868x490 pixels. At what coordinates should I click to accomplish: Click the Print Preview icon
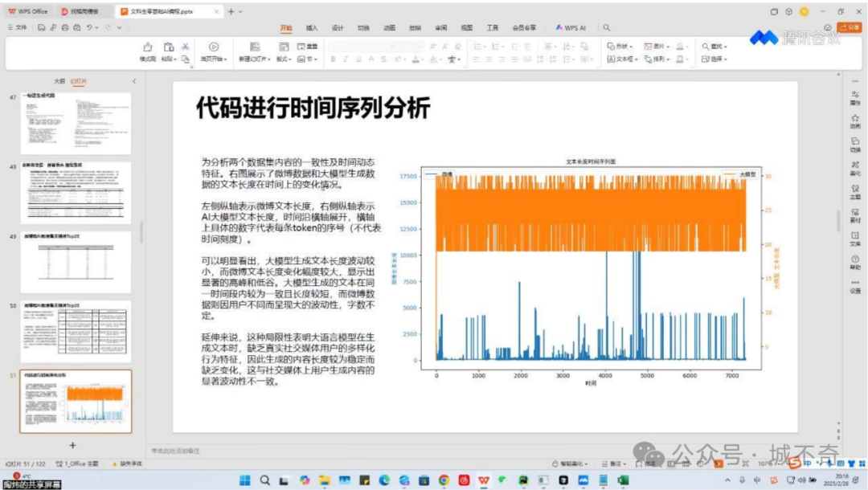click(x=77, y=27)
